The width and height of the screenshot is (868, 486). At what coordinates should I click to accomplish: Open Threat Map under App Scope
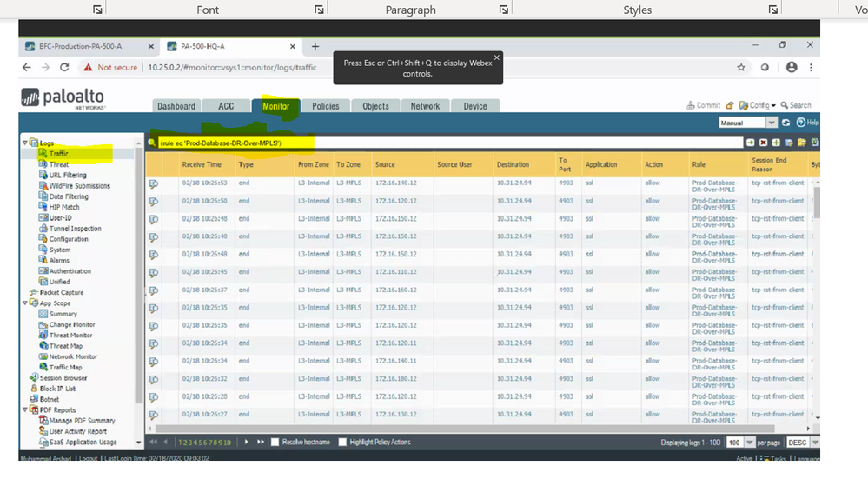pyautogui.click(x=65, y=346)
